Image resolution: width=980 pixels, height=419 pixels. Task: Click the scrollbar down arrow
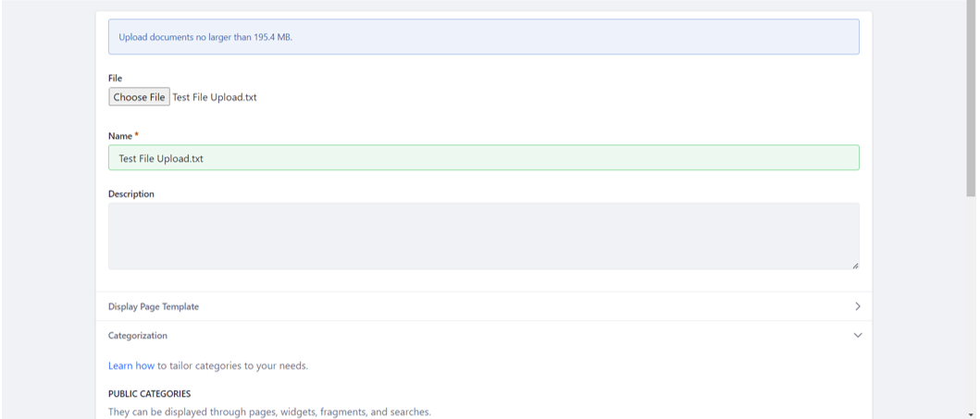[971, 414]
